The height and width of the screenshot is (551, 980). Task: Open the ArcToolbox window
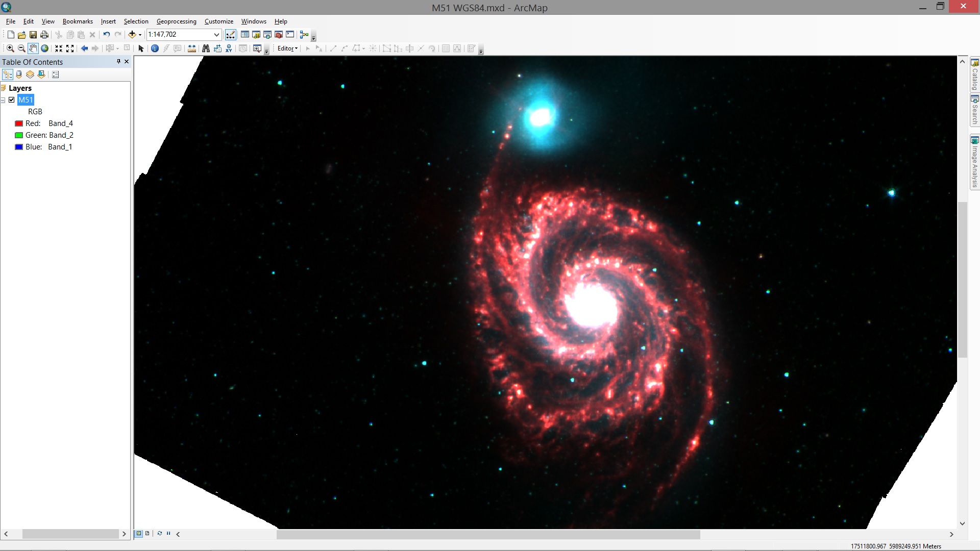pyautogui.click(x=279, y=35)
